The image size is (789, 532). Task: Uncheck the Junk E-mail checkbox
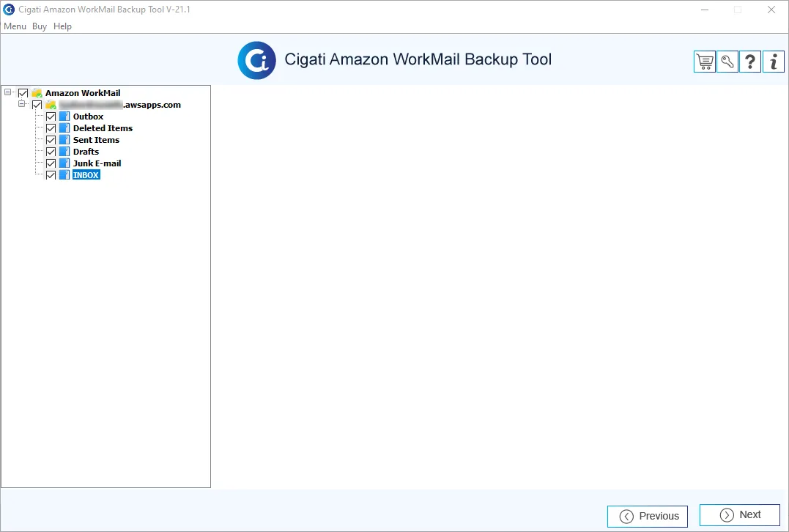click(x=51, y=163)
